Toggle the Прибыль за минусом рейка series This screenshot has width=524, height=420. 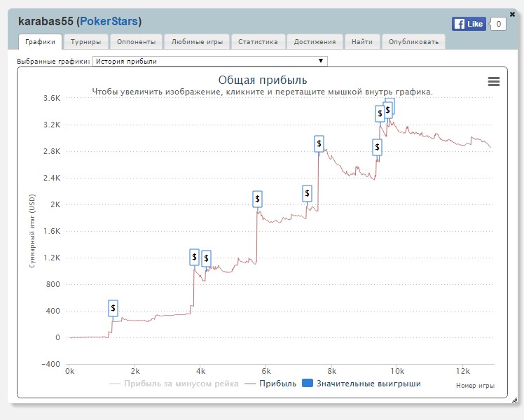point(174,384)
